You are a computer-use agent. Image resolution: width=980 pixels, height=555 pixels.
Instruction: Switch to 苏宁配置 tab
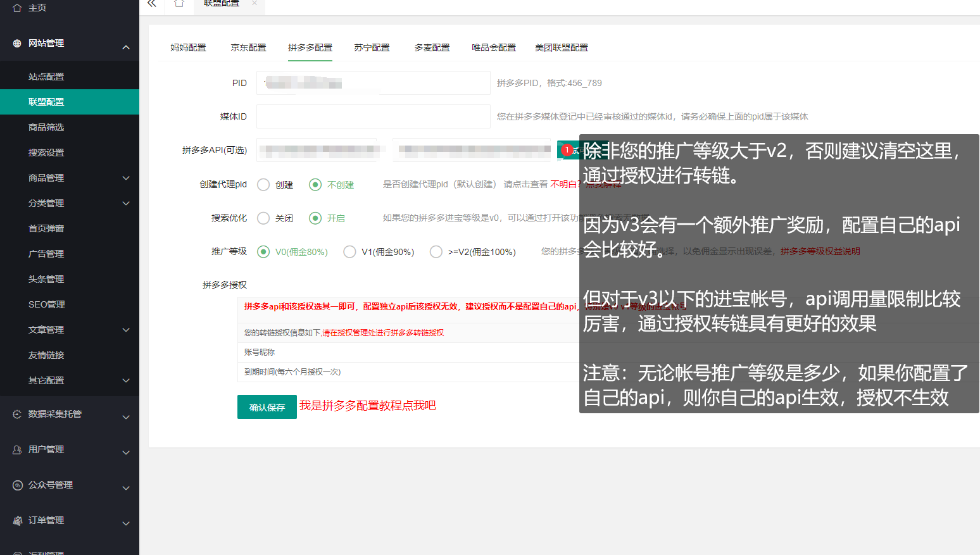point(372,47)
